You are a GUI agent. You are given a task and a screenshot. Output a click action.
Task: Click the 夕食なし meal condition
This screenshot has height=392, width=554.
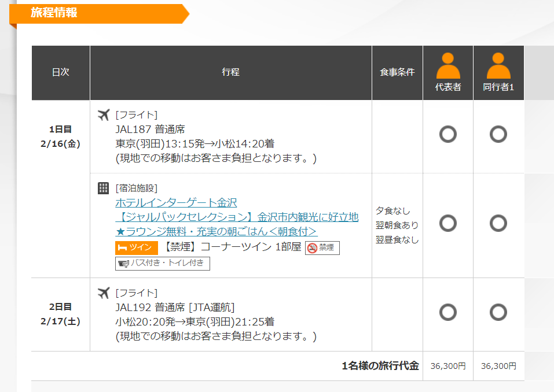click(393, 210)
